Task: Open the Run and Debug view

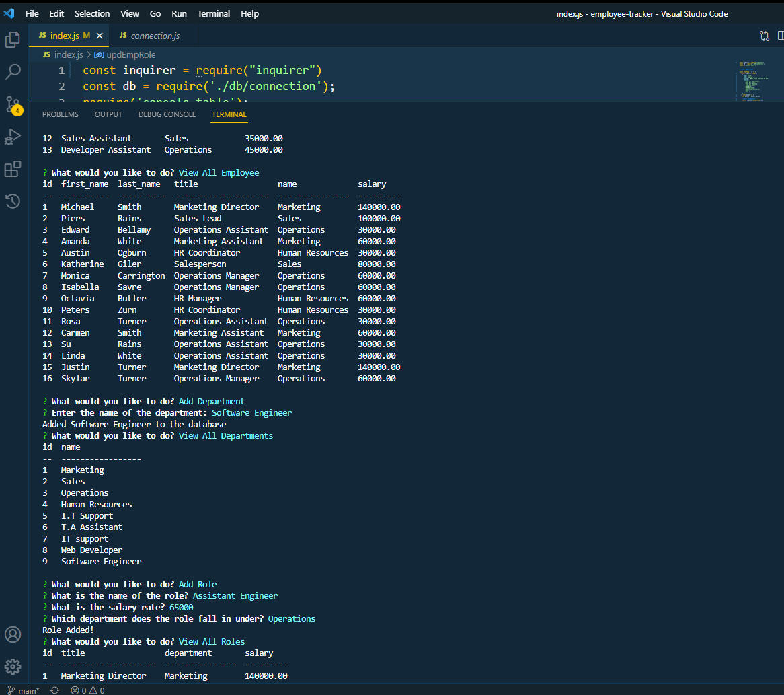Action: (13, 137)
